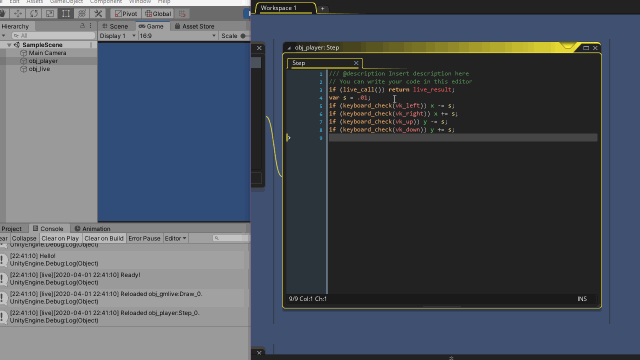The height and width of the screenshot is (360, 640).
Task: Click the breakpoint arrow at line 9
Action: click(x=288, y=138)
